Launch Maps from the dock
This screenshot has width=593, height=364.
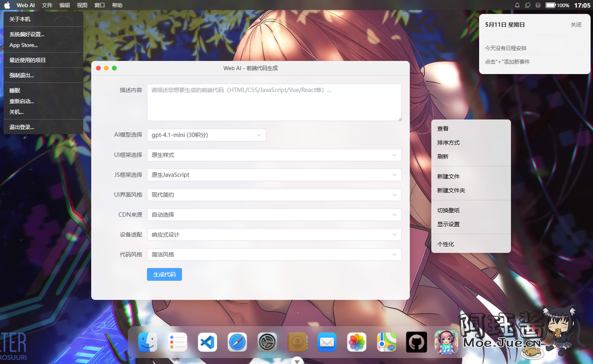pyautogui.click(x=387, y=342)
